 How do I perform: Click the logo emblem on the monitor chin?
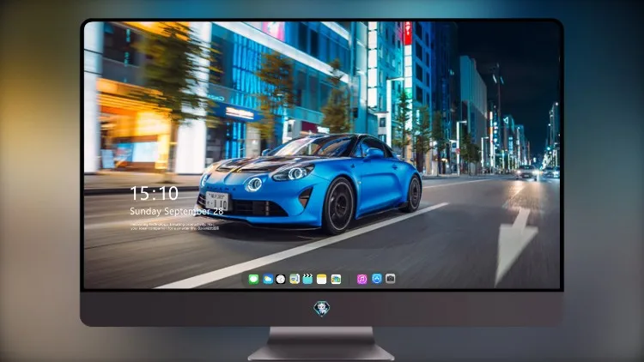(x=322, y=309)
